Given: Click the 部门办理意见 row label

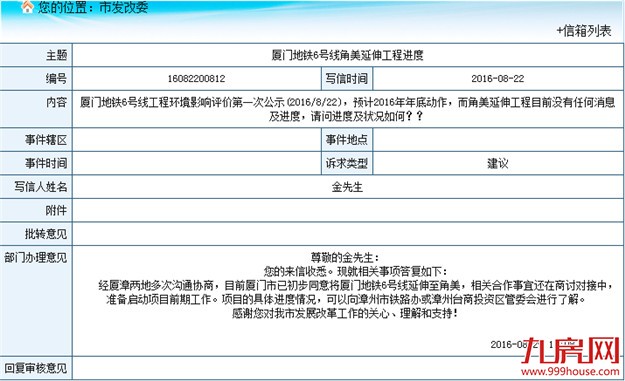Looking at the screenshot, I should point(35,258).
